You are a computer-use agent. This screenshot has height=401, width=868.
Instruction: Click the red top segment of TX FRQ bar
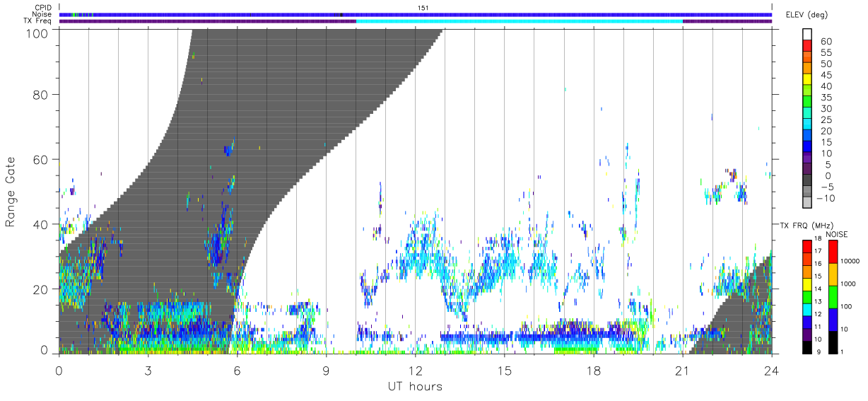(806, 246)
